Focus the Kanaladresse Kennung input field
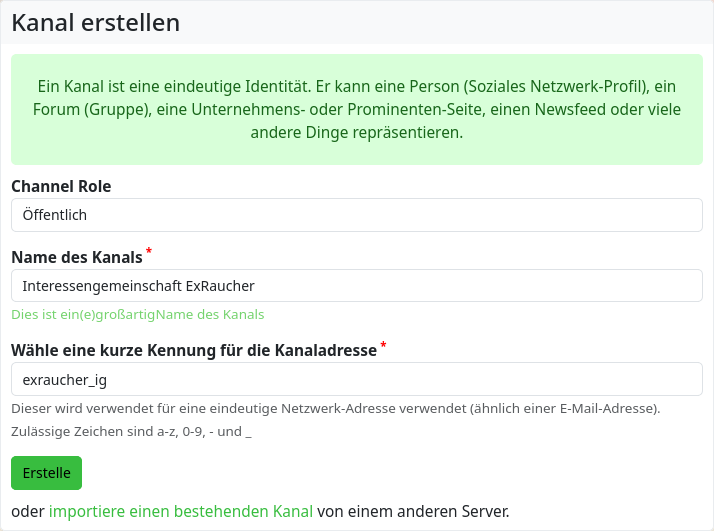This screenshot has width=714, height=531. point(356,379)
